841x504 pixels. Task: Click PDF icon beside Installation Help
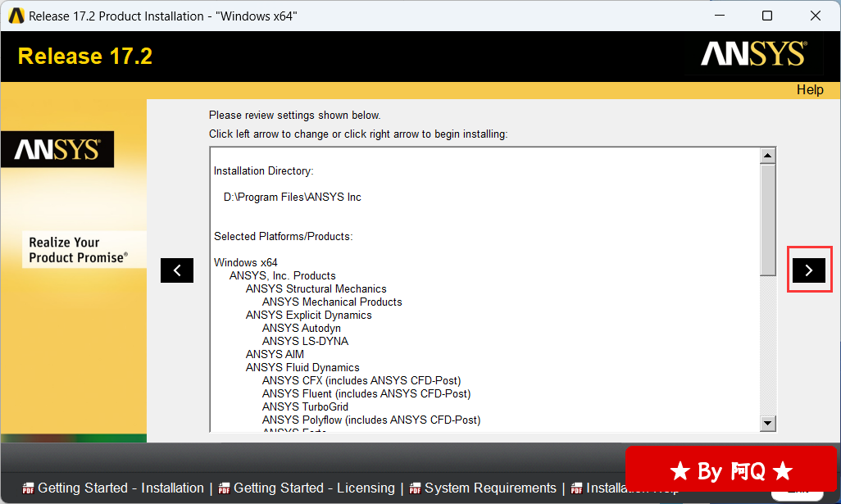coord(576,488)
